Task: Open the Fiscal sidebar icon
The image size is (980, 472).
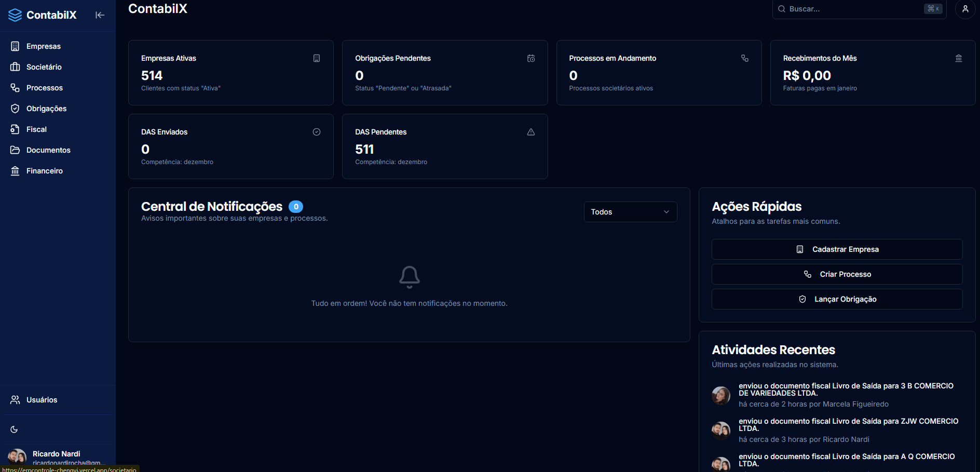Action: click(x=15, y=129)
